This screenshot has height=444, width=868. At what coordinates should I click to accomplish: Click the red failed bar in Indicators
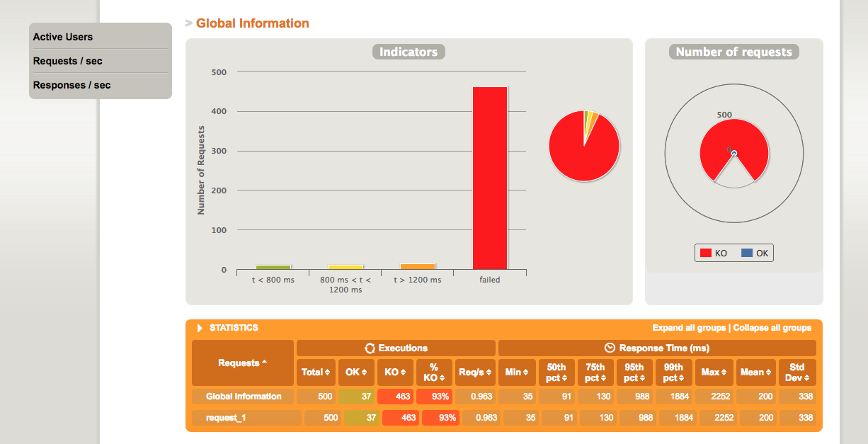489,178
